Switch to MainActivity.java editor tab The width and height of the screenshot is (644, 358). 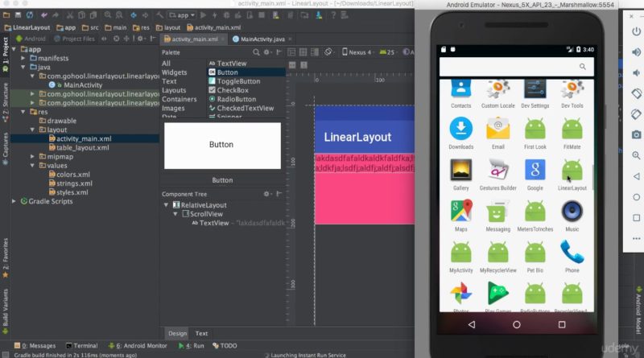262,39
